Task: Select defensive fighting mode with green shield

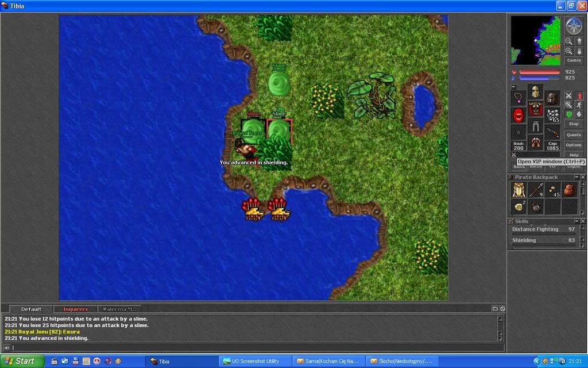Action: point(569,114)
